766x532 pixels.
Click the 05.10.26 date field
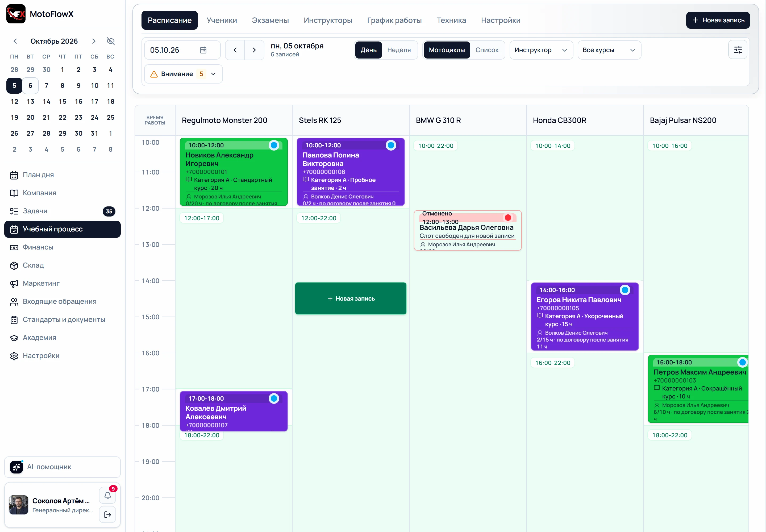182,50
